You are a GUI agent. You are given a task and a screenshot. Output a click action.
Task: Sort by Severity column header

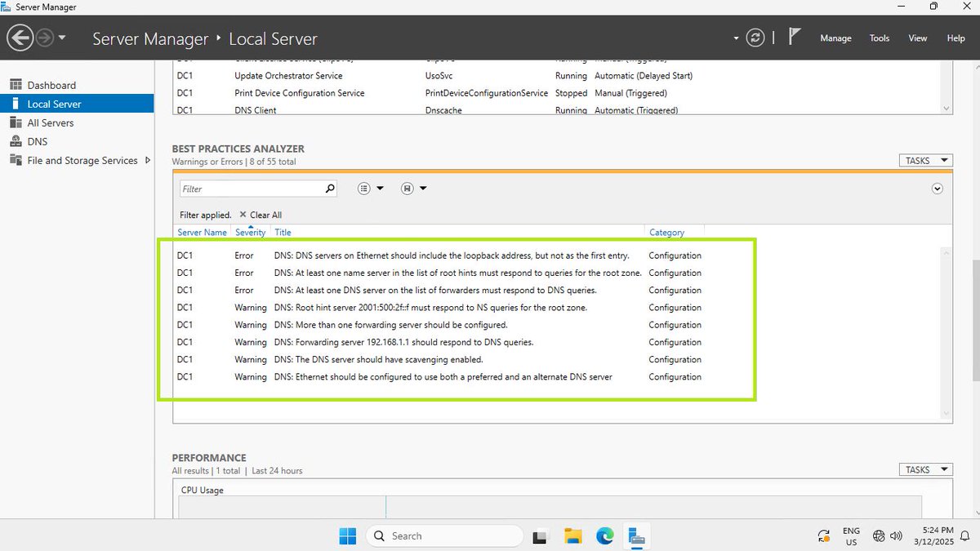pos(250,233)
